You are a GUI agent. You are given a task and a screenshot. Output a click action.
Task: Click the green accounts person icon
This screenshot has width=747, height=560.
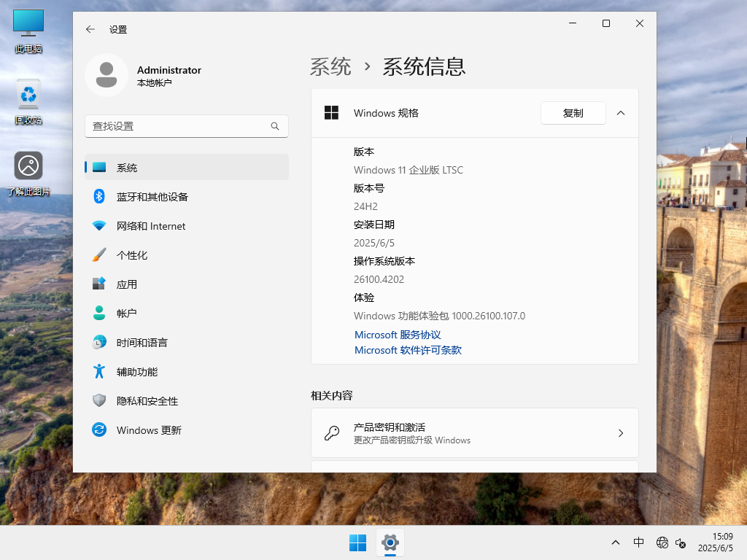coord(99,313)
